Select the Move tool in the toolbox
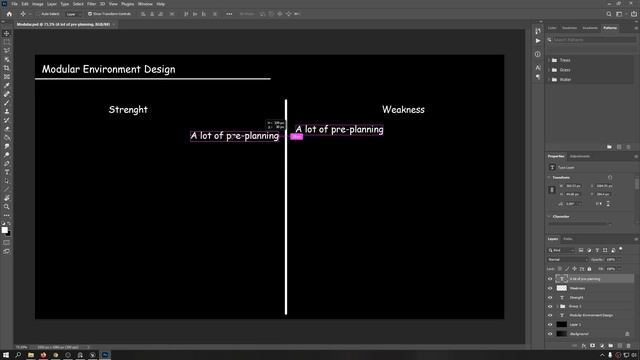Screen dimensions: 640x360 [x=7, y=33]
